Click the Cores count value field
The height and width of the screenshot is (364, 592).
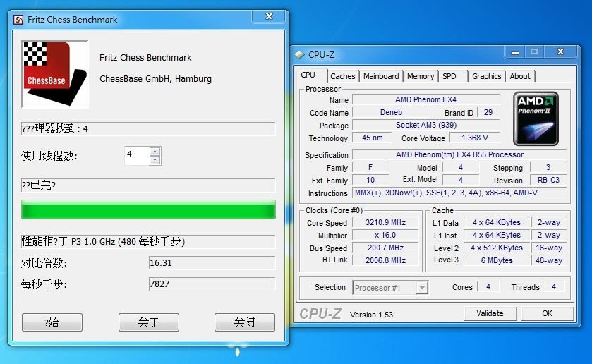[488, 287]
